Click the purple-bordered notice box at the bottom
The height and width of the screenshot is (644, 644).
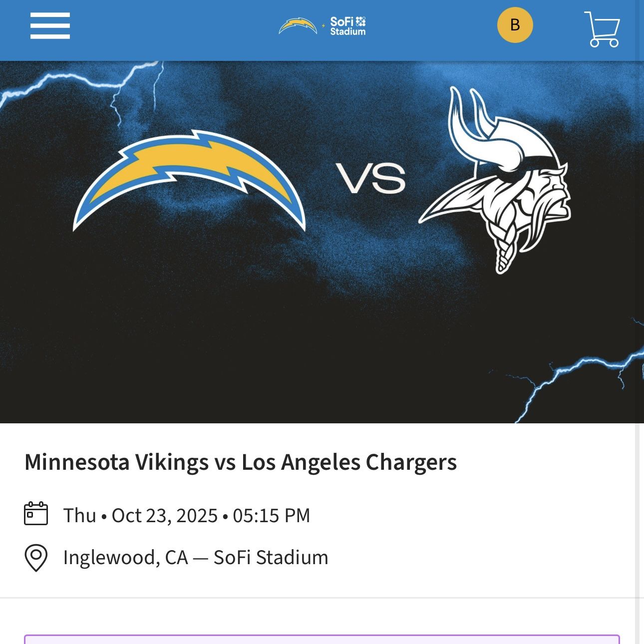point(322,638)
